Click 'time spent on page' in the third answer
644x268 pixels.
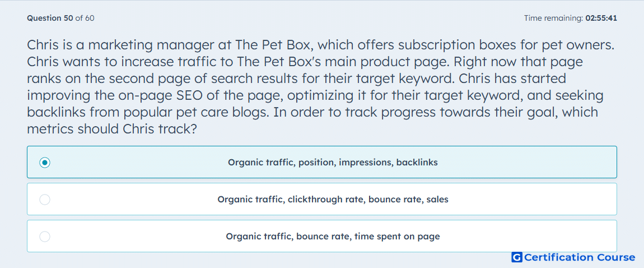[x=397, y=237]
